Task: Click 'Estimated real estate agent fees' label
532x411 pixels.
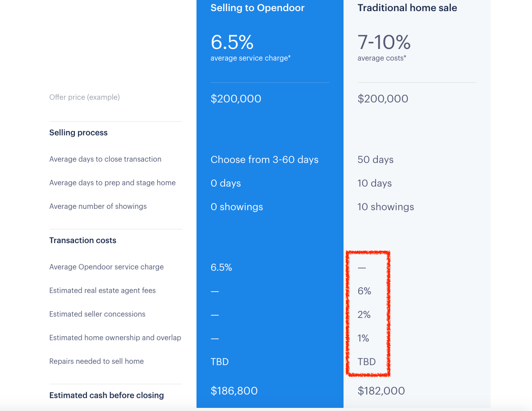Action: 102,291
